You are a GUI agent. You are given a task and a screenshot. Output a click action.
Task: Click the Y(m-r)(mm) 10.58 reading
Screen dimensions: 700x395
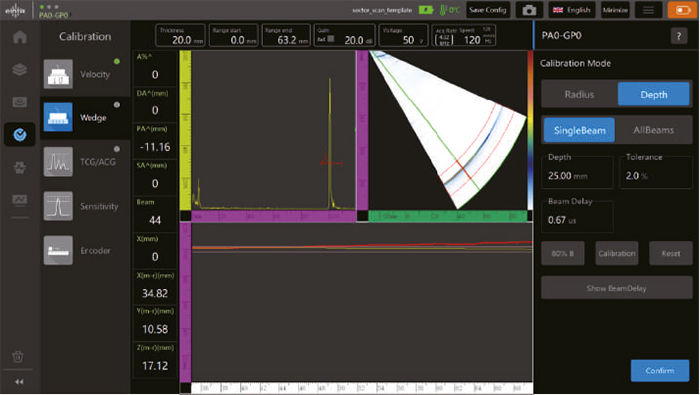tap(154, 323)
